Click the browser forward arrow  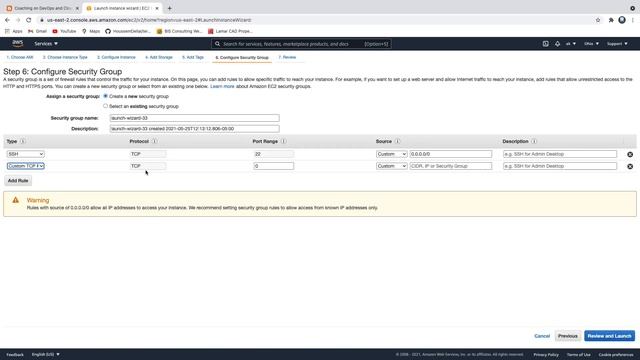(18, 20)
